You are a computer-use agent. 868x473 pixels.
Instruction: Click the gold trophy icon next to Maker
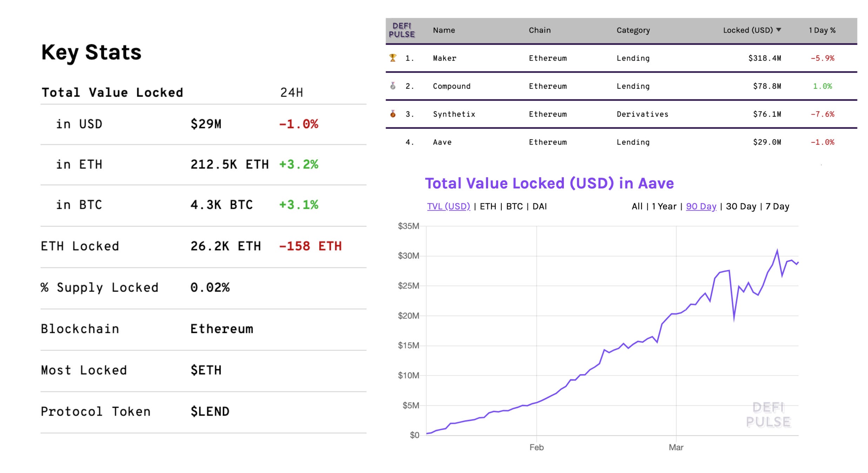[x=393, y=58]
